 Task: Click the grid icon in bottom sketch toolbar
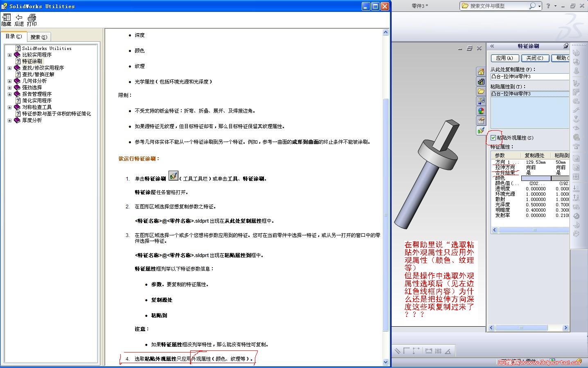[438, 351]
